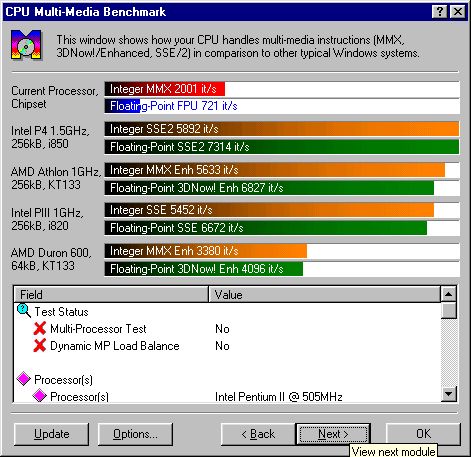Click the magnifier icon beside Test Status
Screen dimensions: 471x457
24,311
